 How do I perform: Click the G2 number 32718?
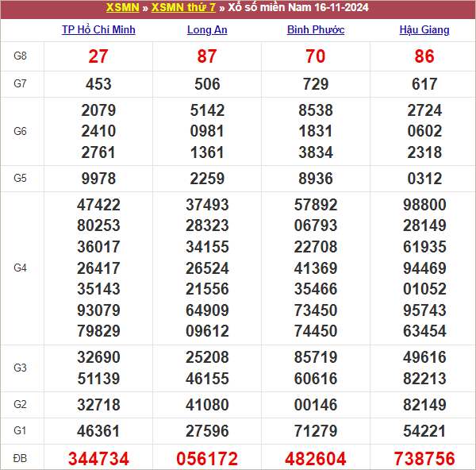98,405
